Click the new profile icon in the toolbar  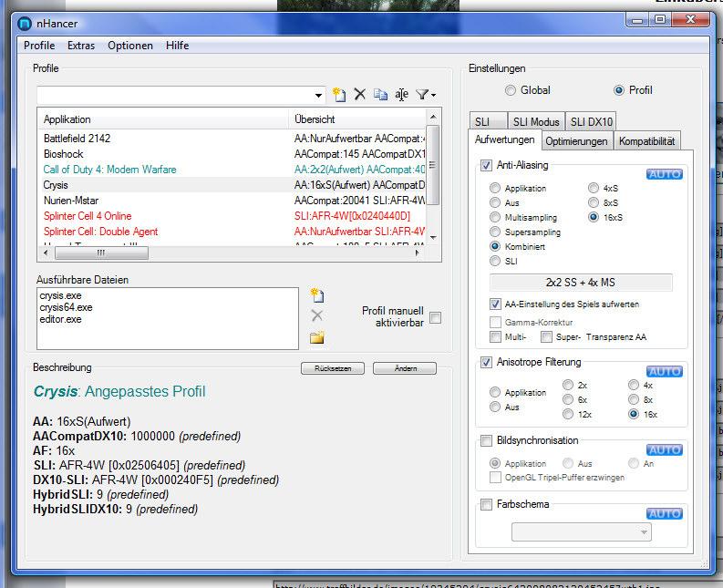pyautogui.click(x=339, y=95)
